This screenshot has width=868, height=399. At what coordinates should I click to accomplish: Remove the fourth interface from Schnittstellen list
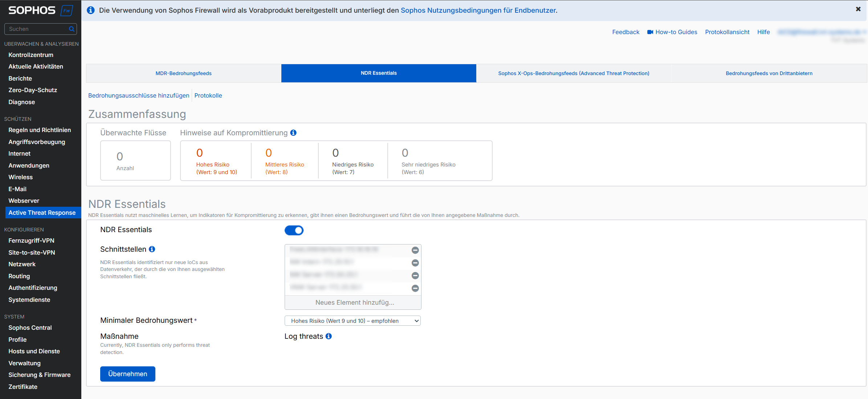point(415,288)
